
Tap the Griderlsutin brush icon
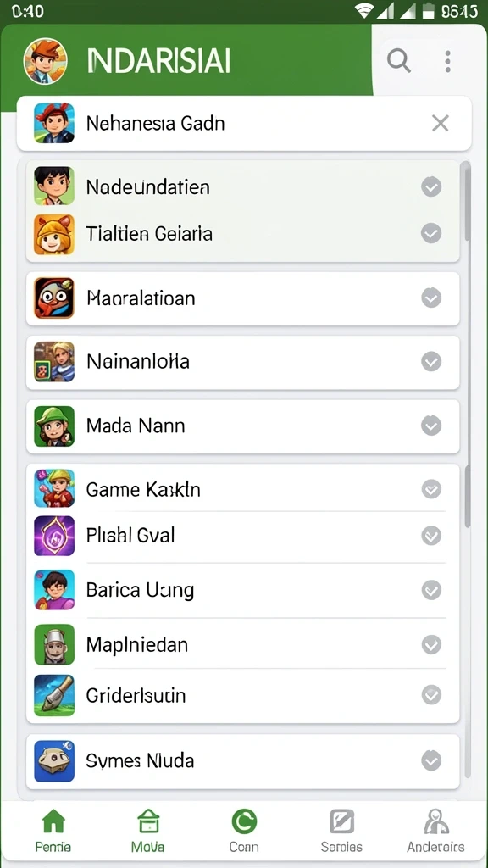54,695
